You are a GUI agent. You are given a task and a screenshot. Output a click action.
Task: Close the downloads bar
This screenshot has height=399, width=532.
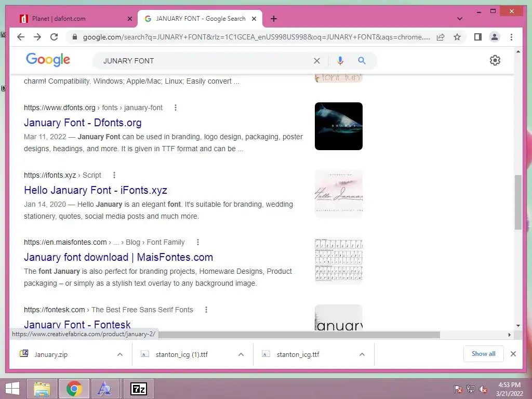click(x=513, y=354)
